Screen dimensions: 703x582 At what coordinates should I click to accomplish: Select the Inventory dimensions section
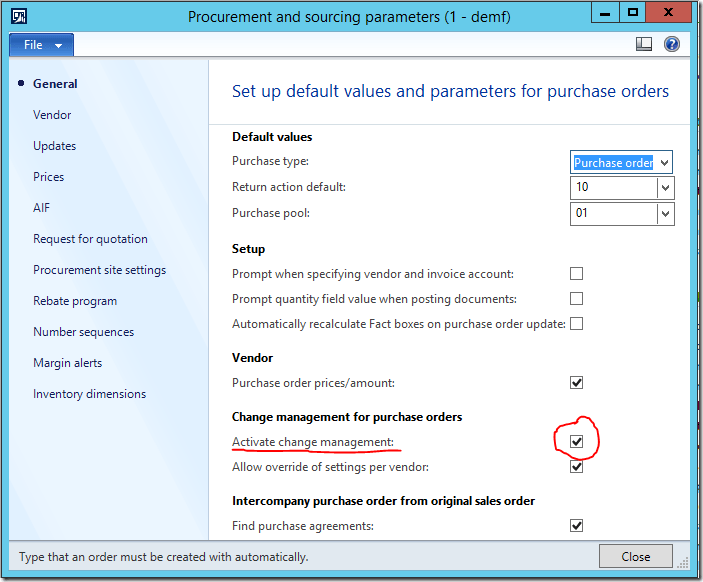coord(89,394)
